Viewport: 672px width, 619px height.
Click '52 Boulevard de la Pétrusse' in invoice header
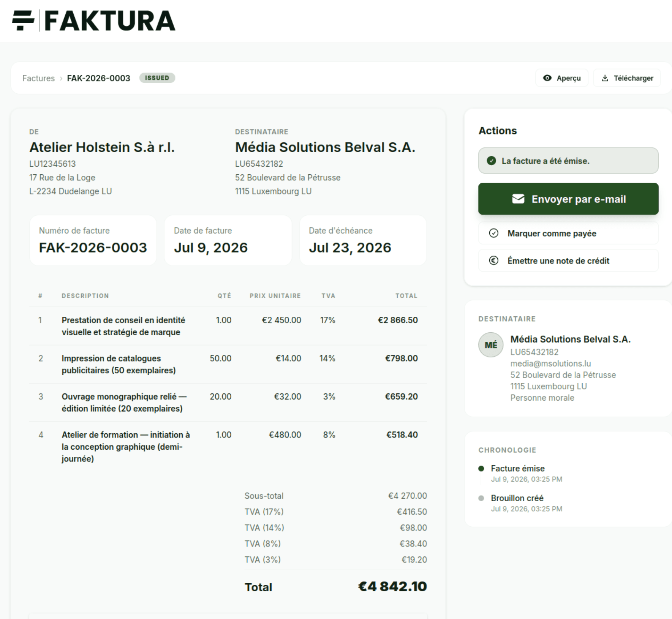[288, 177]
